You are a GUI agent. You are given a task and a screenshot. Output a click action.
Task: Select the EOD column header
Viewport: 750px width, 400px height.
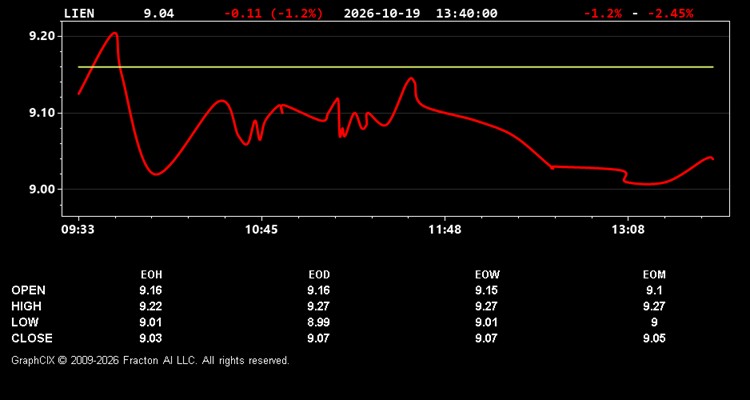319,275
